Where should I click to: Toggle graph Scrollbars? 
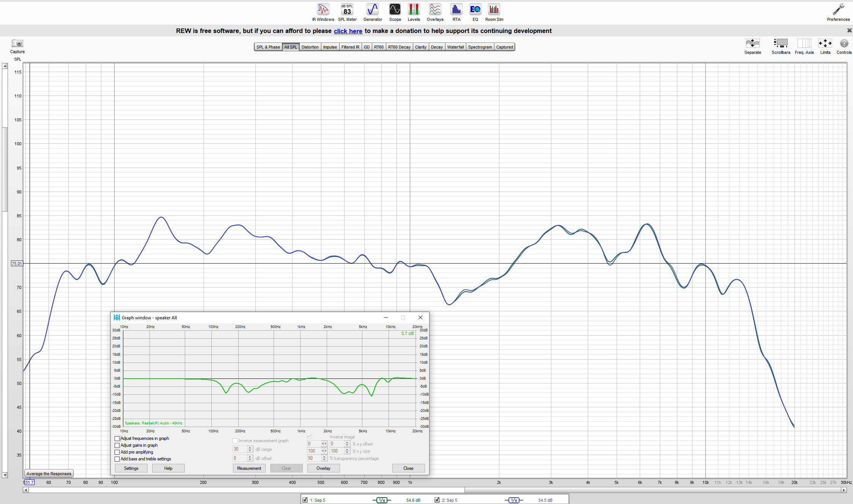[x=781, y=46]
